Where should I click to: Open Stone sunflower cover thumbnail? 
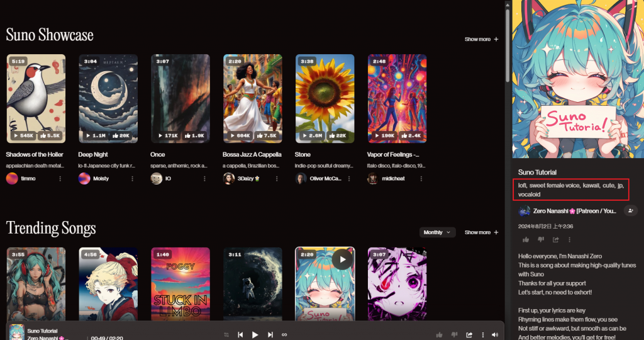point(325,99)
